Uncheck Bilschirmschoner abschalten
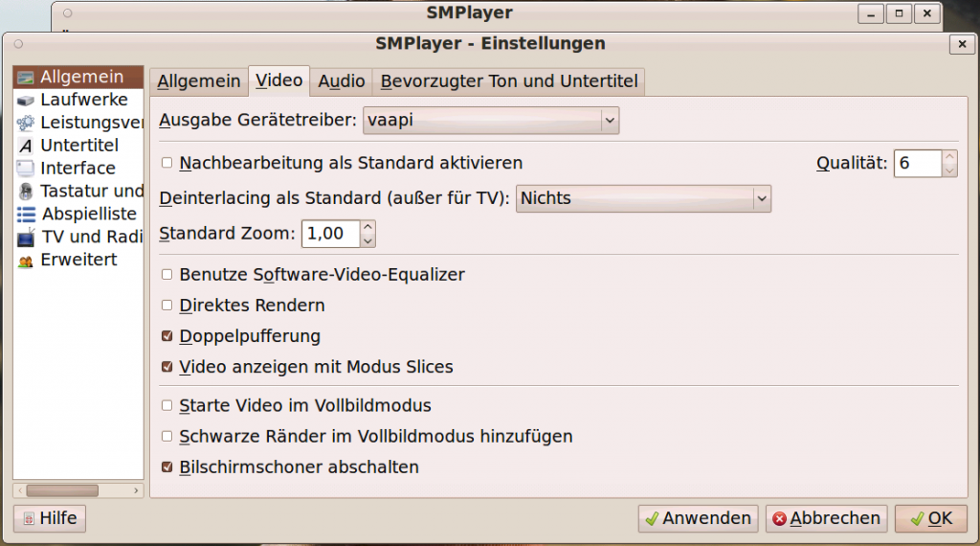Image resolution: width=980 pixels, height=546 pixels. (x=167, y=466)
